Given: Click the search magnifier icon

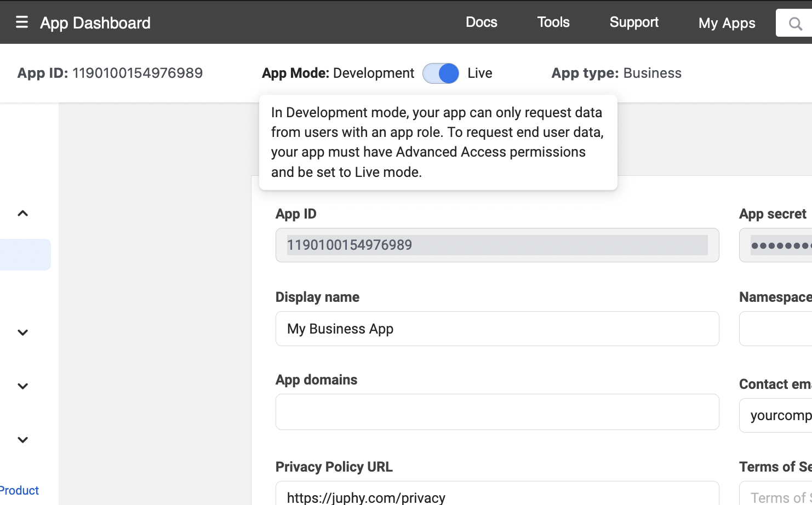Looking at the screenshot, I should click(x=795, y=24).
